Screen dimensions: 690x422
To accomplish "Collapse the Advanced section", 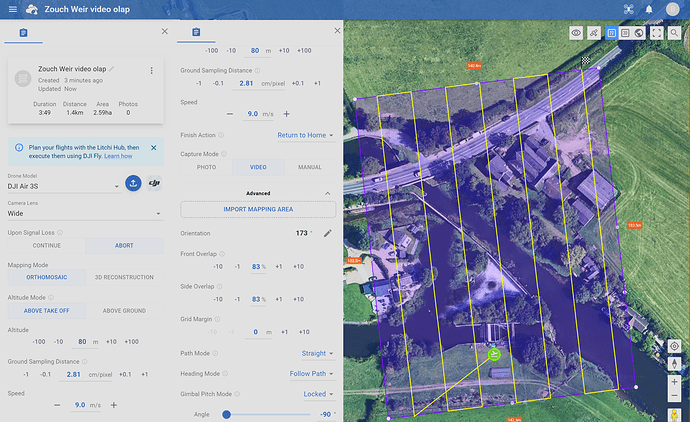I will [x=326, y=193].
